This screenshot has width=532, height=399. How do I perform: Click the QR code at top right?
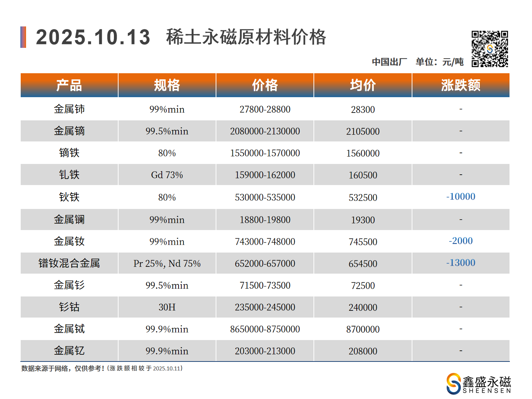[x=490, y=49]
